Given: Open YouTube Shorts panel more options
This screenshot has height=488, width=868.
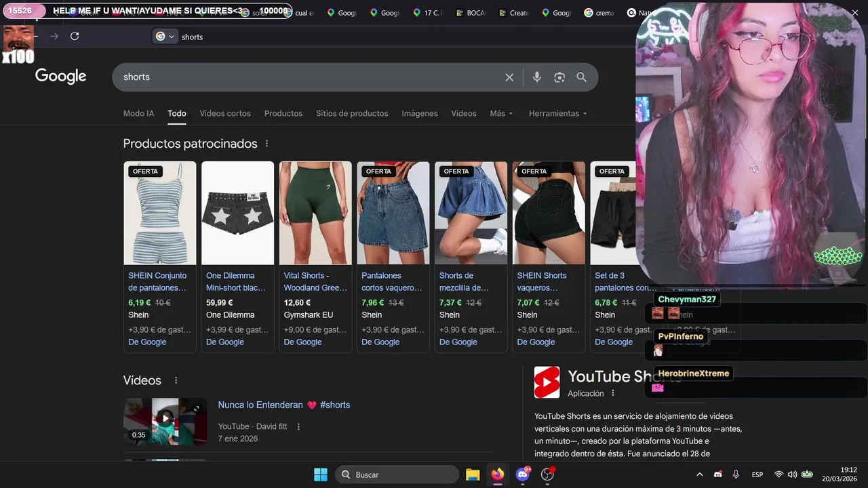Looking at the screenshot, I should 613,393.
